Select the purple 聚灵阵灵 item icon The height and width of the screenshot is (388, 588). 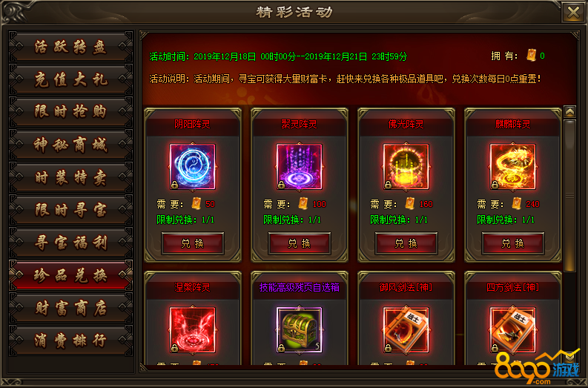click(x=300, y=167)
